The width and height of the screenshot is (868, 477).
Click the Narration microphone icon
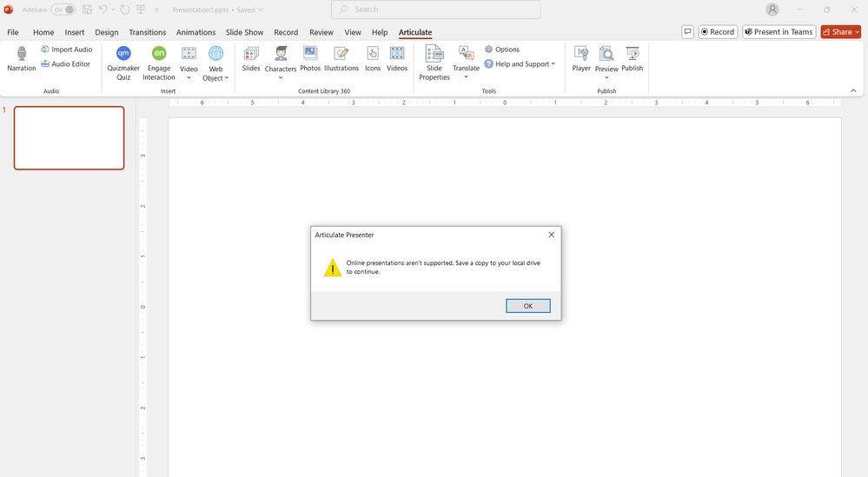tap(22, 54)
